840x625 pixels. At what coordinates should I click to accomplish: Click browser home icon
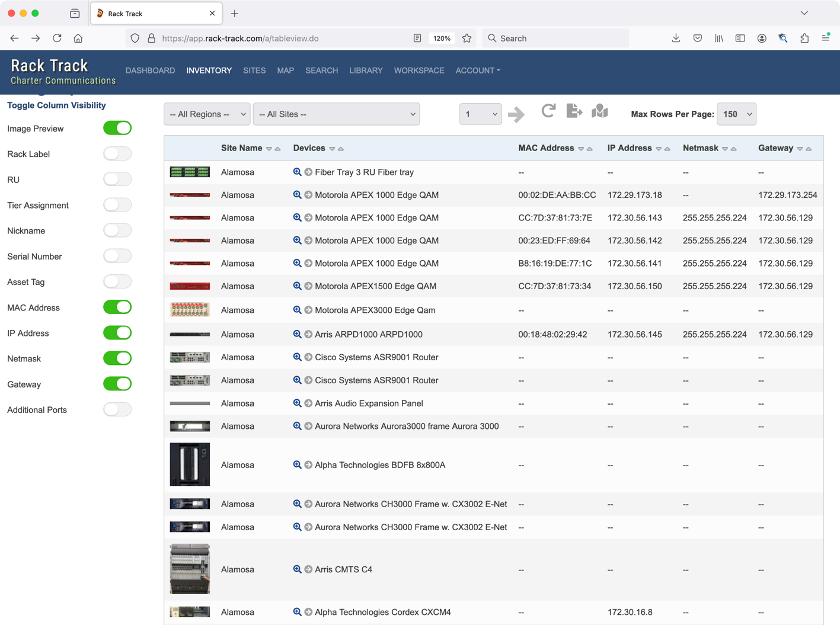click(x=78, y=38)
